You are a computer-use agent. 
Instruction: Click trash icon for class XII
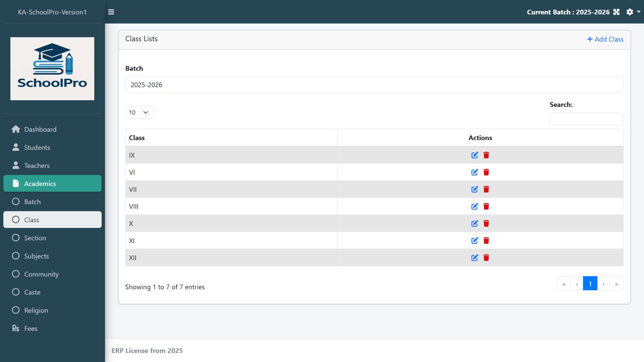coord(486,258)
